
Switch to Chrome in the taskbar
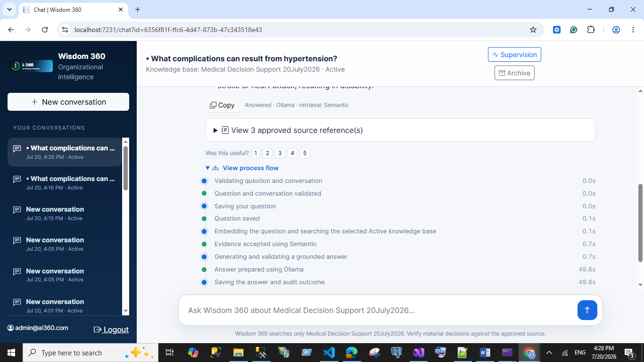tap(529, 353)
